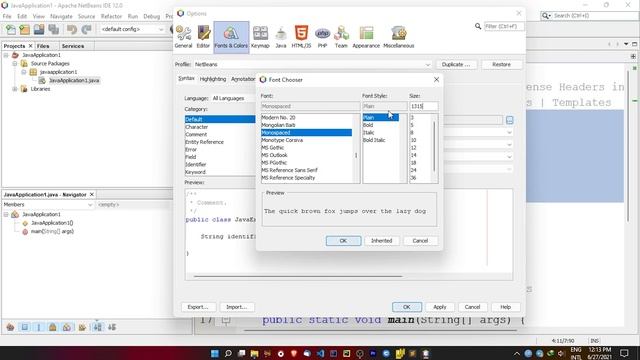Show hidden system tray icons
The width and height of the screenshot is (640, 360).
click(517, 353)
